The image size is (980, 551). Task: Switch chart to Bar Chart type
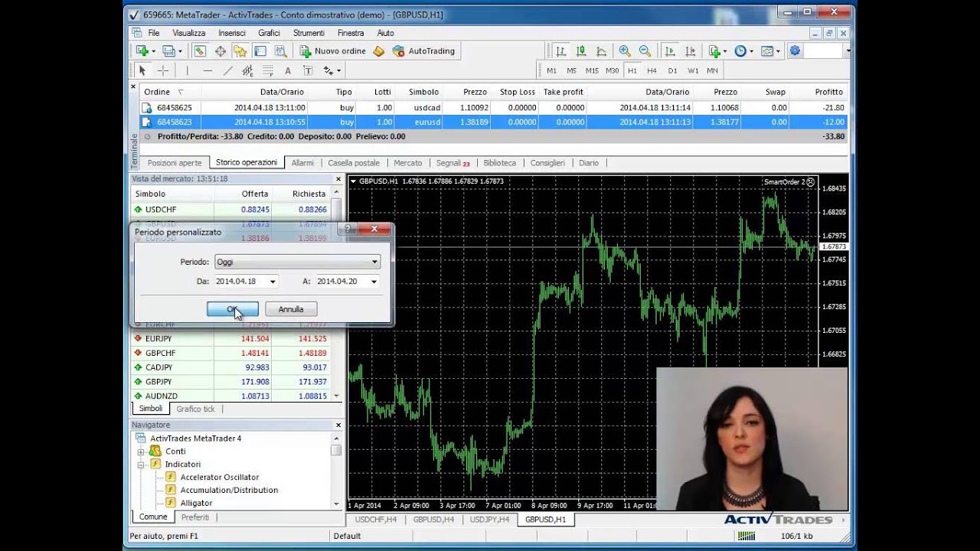coord(560,51)
